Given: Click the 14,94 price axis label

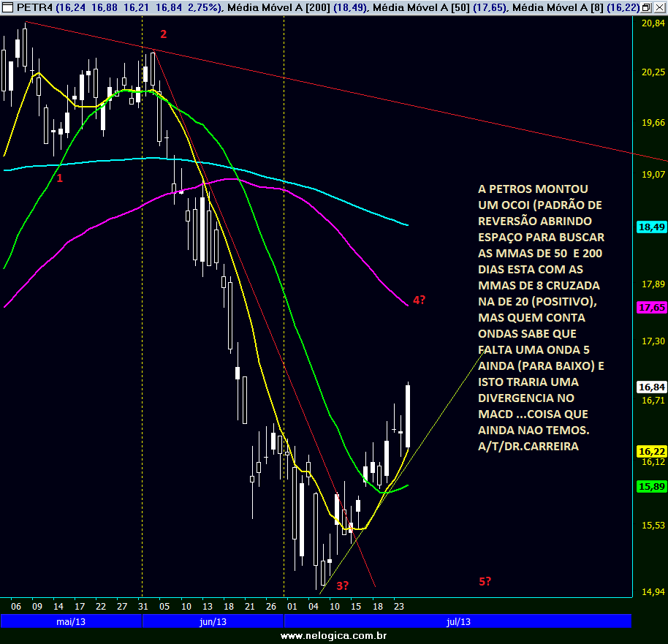Looking at the screenshot, I should (x=653, y=591).
